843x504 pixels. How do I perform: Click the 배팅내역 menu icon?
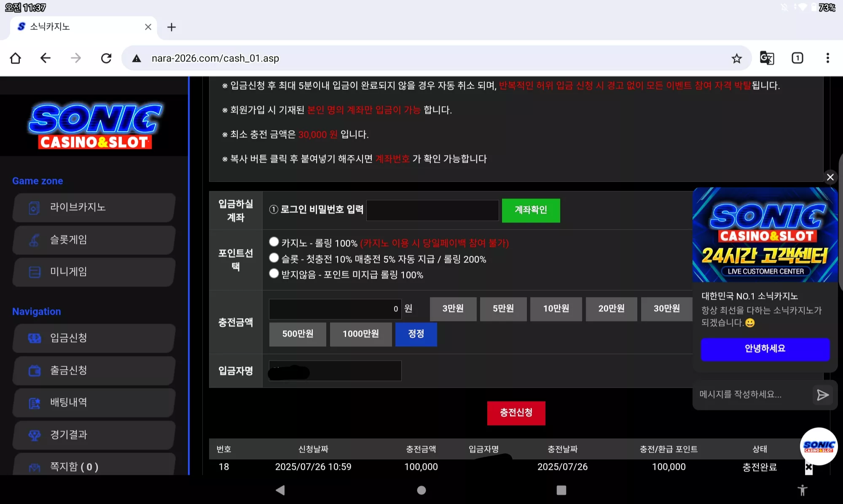point(34,403)
